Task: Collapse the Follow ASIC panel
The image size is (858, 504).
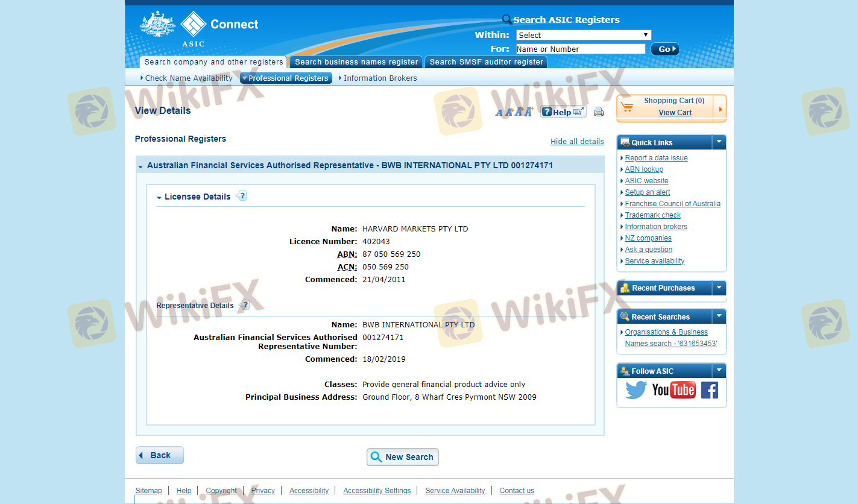Action: click(719, 371)
